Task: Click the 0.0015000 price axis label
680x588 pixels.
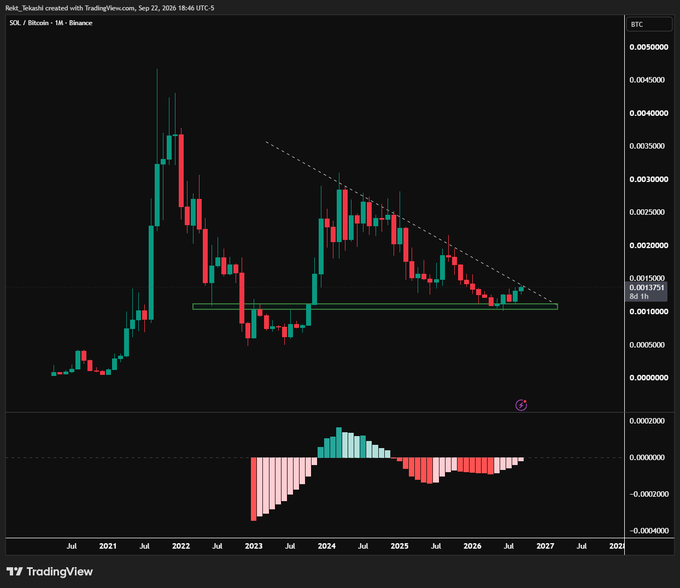Action: coord(647,278)
